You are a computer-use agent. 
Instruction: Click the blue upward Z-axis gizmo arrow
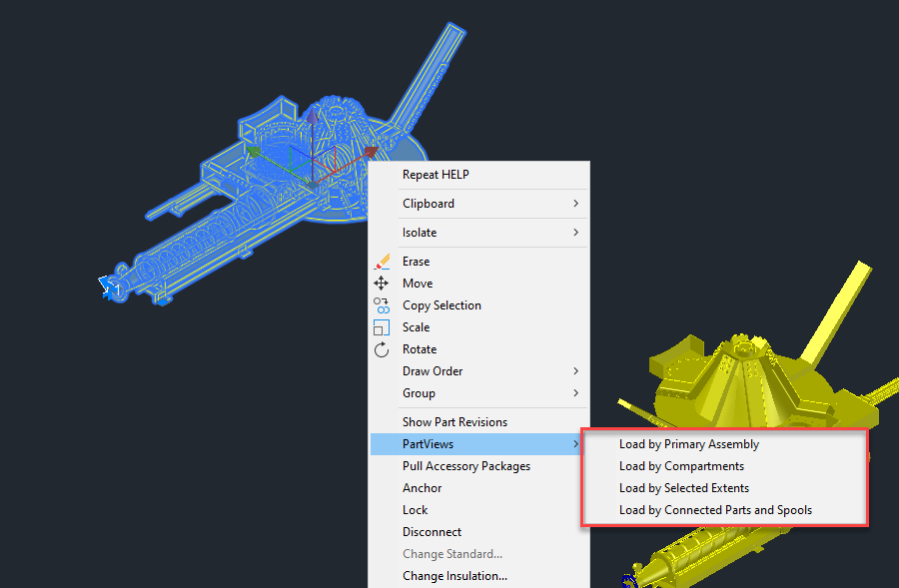point(312,118)
